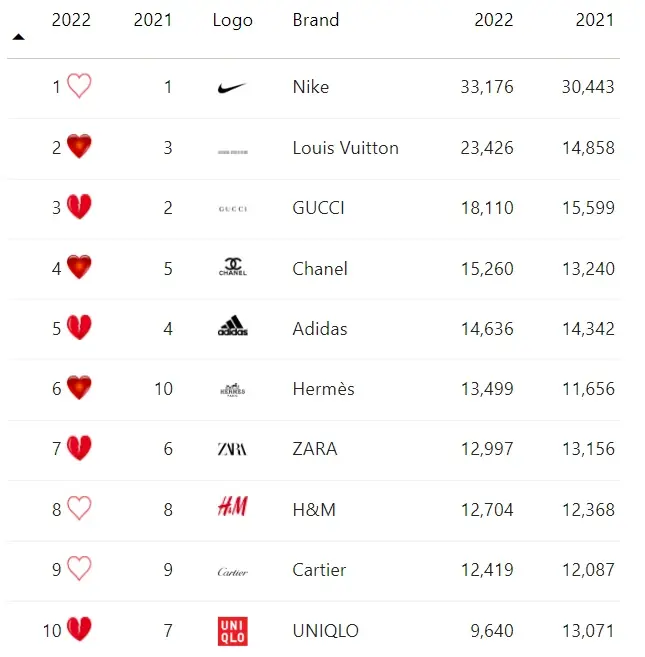
Task: Click the sort arrow under rank header
Action: tap(18, 37)
